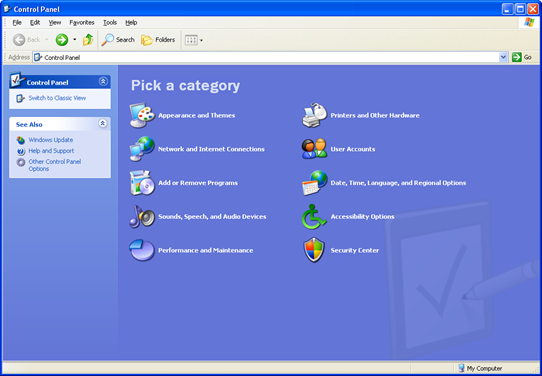Open the Tools menu

(110, 22)
